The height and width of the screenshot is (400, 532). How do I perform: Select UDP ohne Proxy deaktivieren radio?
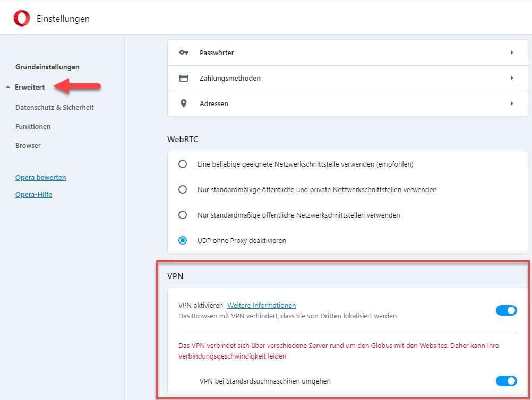pyautogui.click(x=183, y=240)
